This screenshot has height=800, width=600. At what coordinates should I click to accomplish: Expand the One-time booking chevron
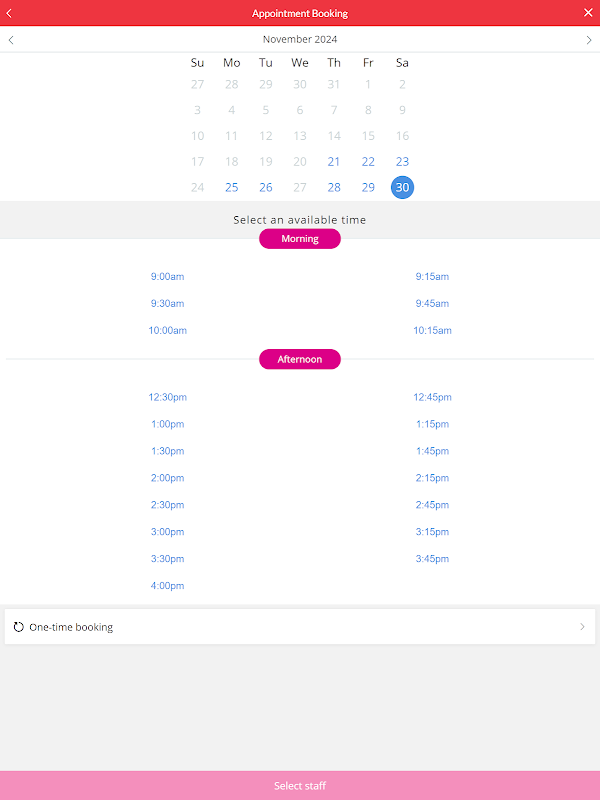(x=582, y=627)
